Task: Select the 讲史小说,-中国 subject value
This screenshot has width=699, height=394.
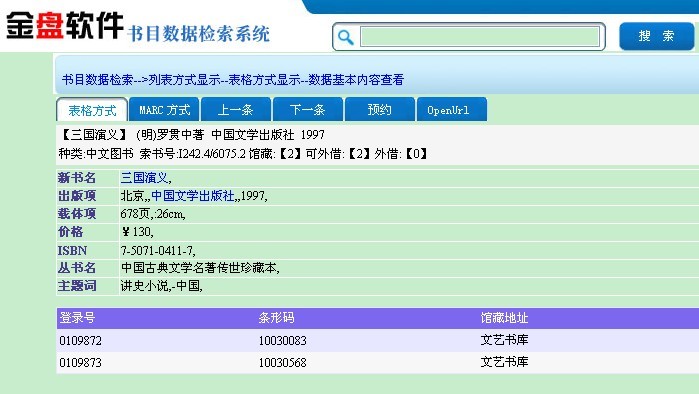Action: point(161,286)
